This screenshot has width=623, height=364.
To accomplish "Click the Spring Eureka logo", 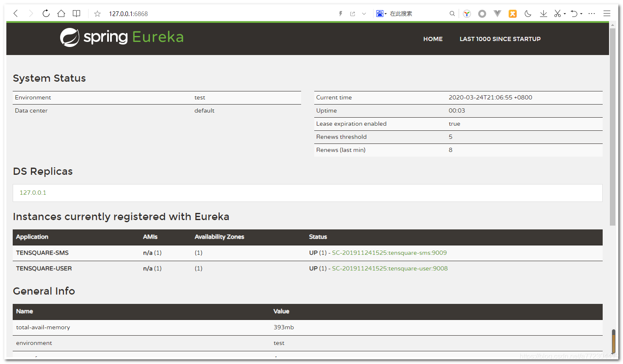I will pyautogui.click(x=122, y=37).
